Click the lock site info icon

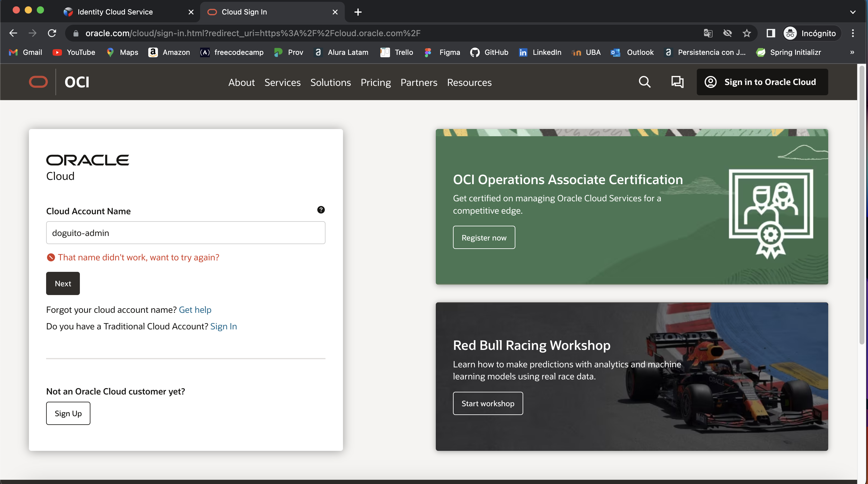pos(76,33)
